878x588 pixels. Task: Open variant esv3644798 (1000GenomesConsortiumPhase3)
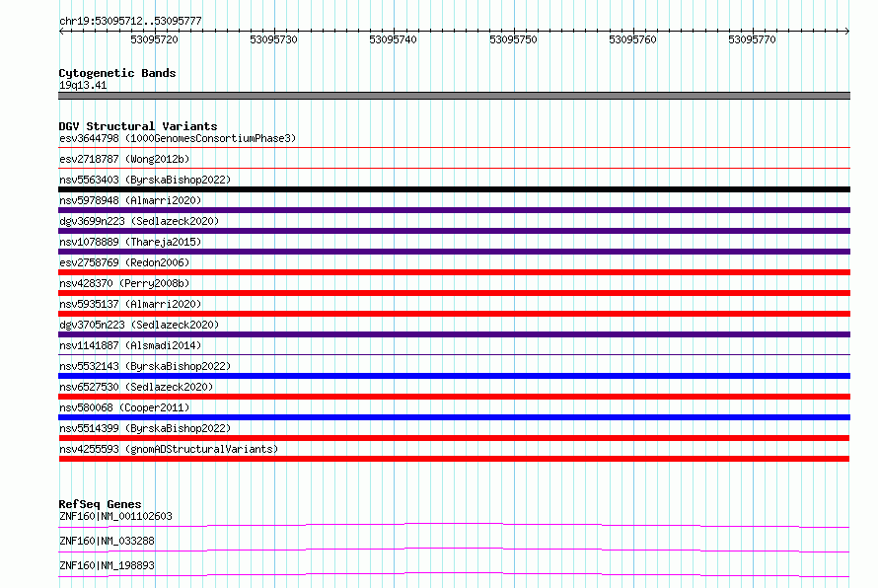pos(178,138)
